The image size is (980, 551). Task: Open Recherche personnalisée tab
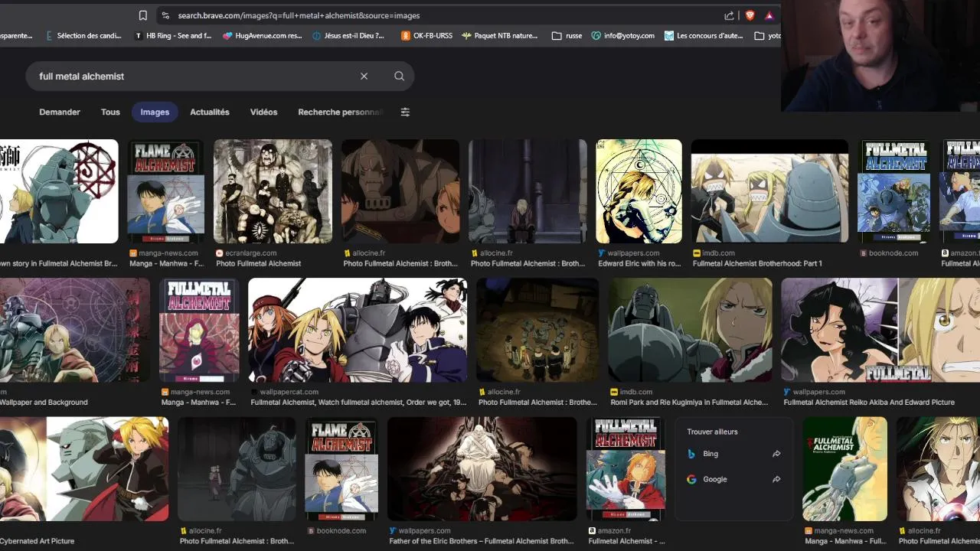(x=340, y=112)
